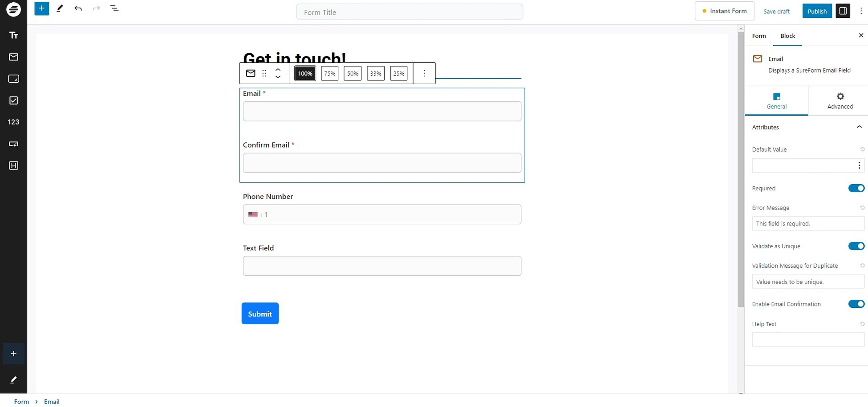
Task: Add a Text field from sidebar
Action: (x=14, y=35)
